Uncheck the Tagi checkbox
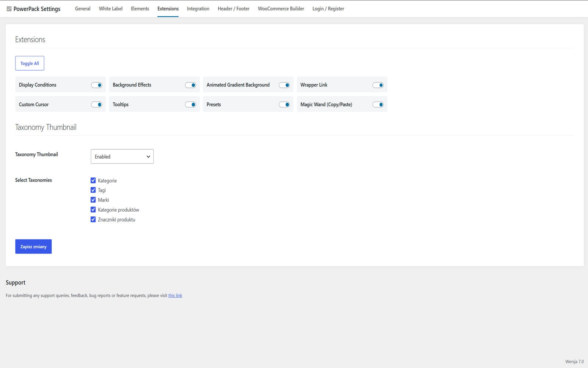Screen dimensions: 588x368 (93, 190)
